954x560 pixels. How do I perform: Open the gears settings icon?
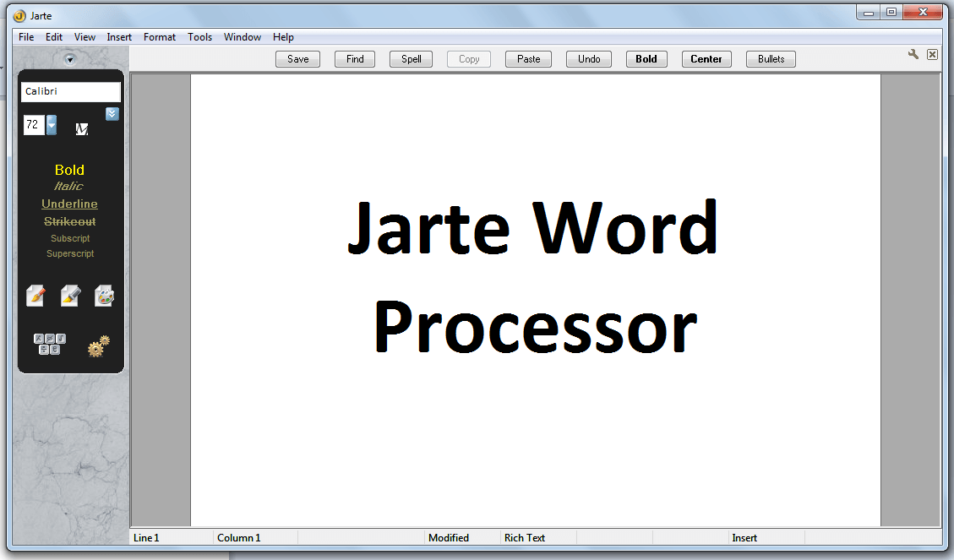98,345
